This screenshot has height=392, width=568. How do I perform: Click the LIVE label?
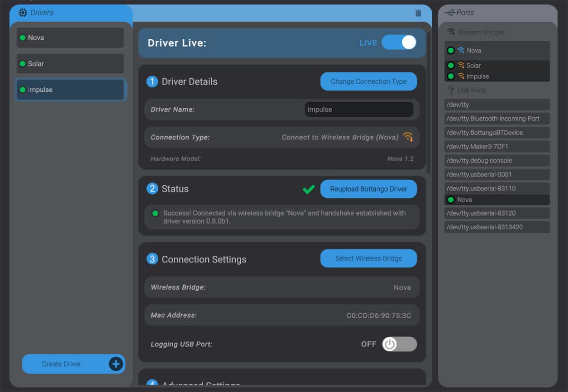[x=368, y=43]
